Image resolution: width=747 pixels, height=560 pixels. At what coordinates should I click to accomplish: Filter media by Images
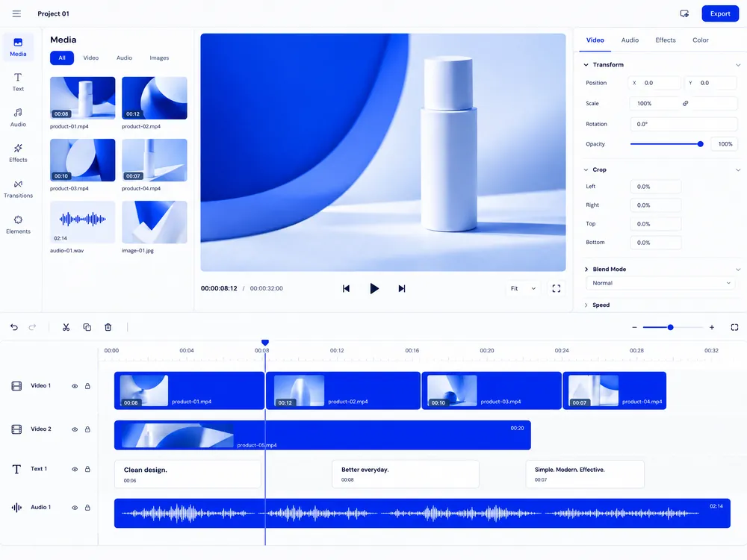[x=159, y=58]
